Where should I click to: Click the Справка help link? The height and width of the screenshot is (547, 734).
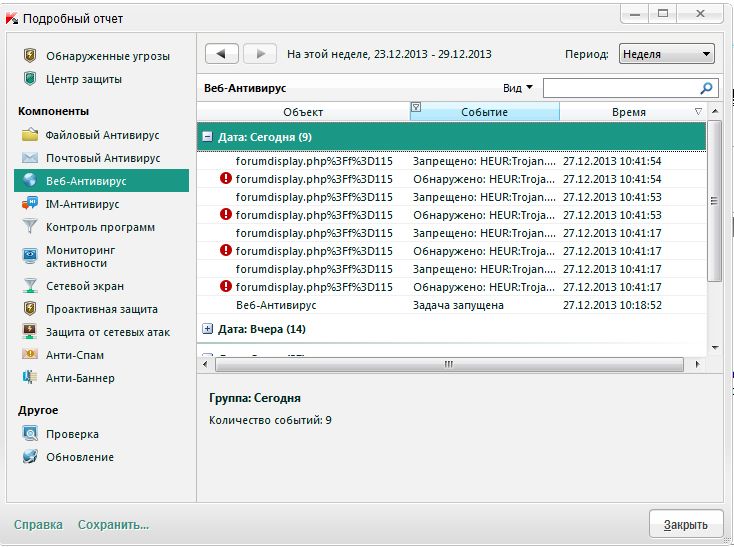(38, 525)
